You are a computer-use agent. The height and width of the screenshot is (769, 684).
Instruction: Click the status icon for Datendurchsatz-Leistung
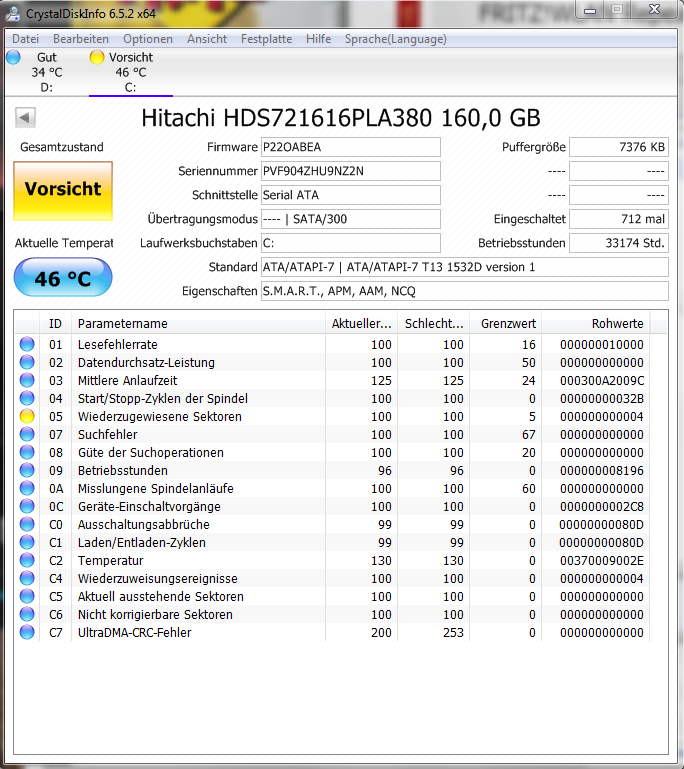pos(27,362)
